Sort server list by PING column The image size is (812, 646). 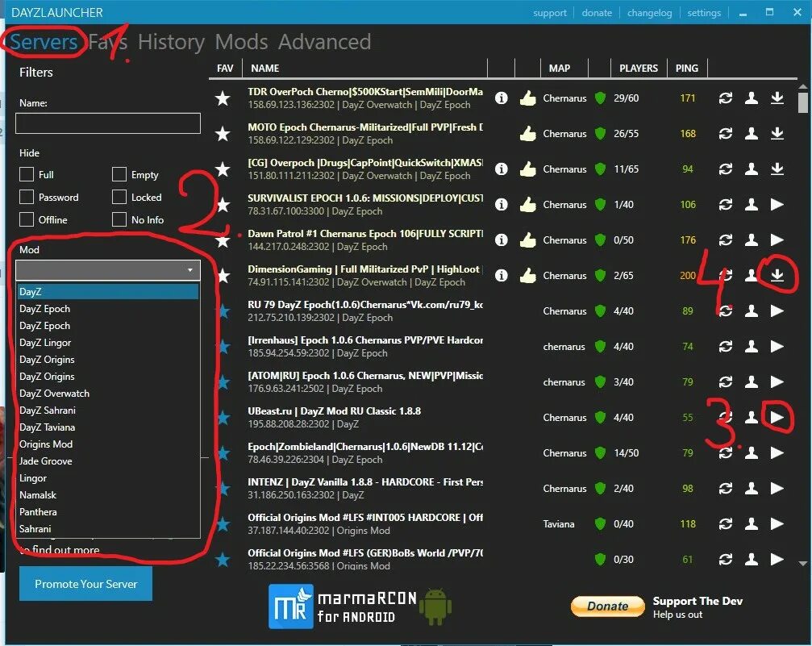pos(687,69)
